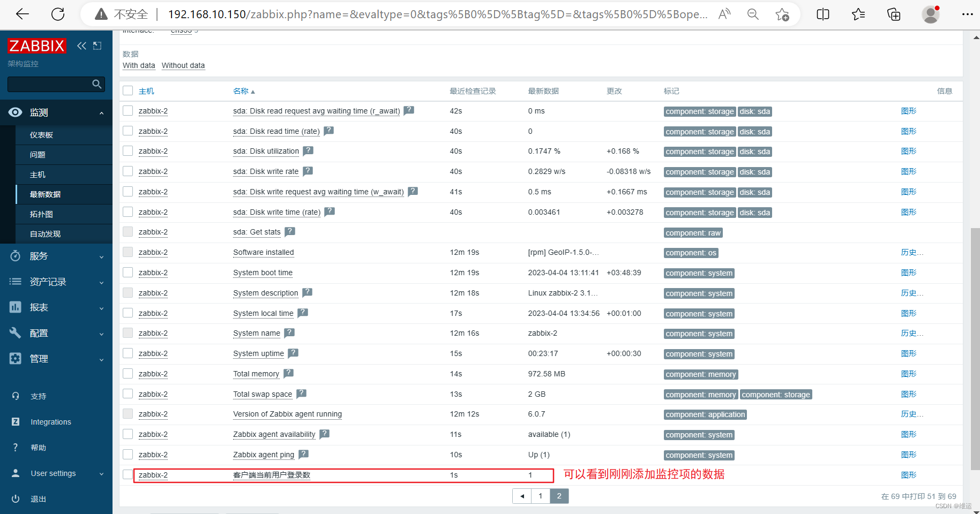This screenshot has width=980, height=514.
Task: Click the component: application tag
Action: click(705, 414)
